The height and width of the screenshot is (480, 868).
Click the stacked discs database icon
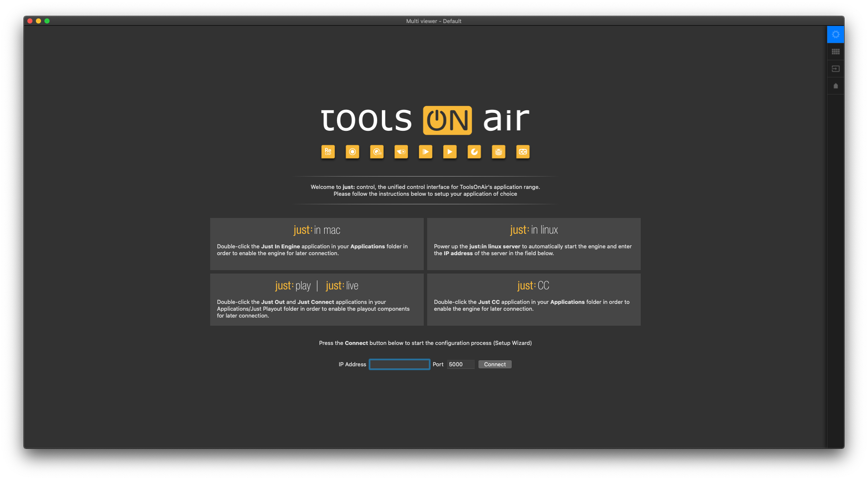tap(499, 152)
